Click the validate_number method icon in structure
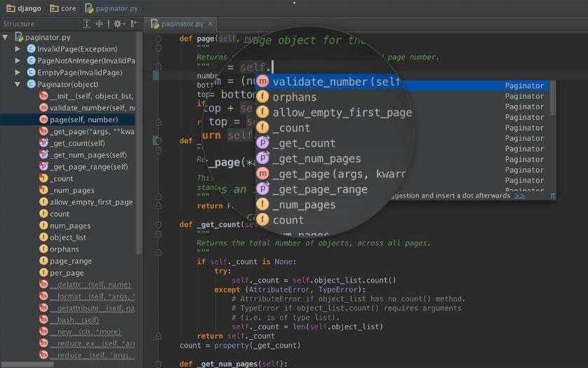Viewport: 588px width, 368px height. [44, 108]
